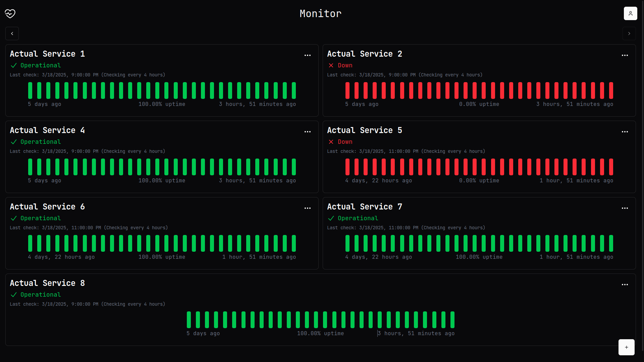Image resolution: width=644 pixels, height=362 pixels.
Task: Click first red bar of Actual Service 5
Action: pos(347,167)
